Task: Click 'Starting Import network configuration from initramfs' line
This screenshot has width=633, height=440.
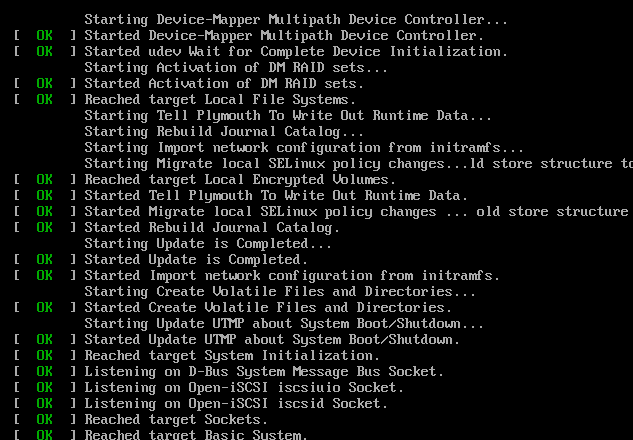Action: tap(289, 147)
